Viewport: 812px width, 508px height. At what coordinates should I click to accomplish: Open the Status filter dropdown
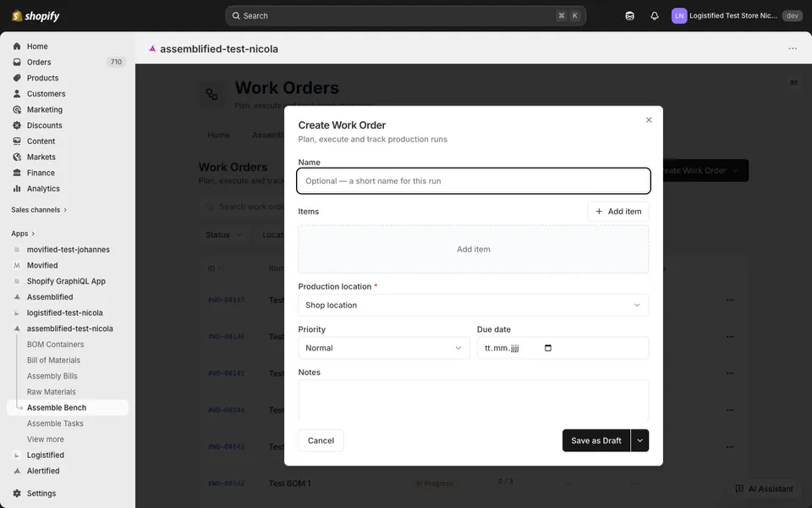coord(223,235)
